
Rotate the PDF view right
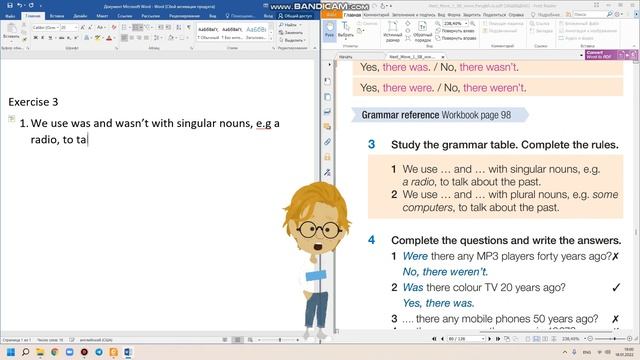(456, 38)
